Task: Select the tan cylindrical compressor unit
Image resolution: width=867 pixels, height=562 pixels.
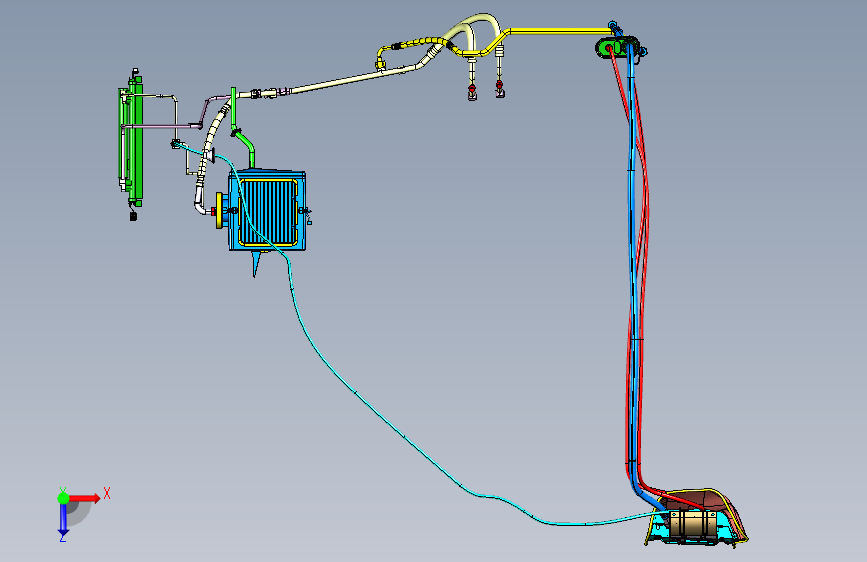Action: (693, 523)
